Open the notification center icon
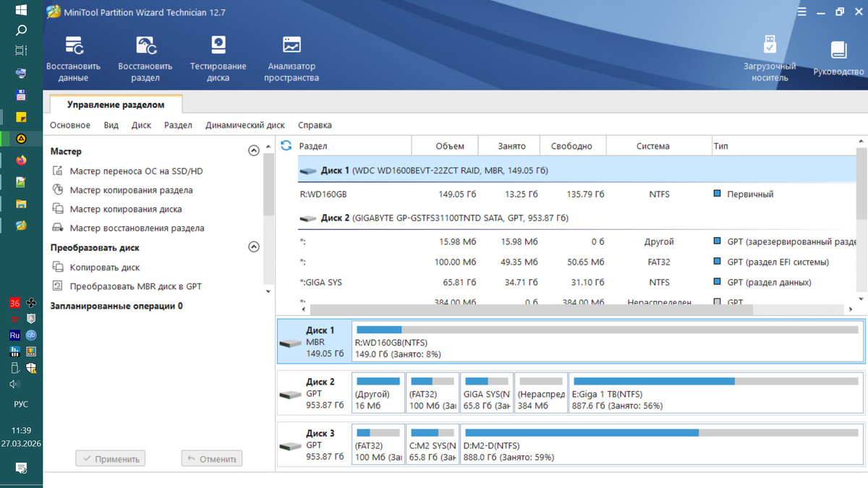The image size is (868, 488). 21,468
